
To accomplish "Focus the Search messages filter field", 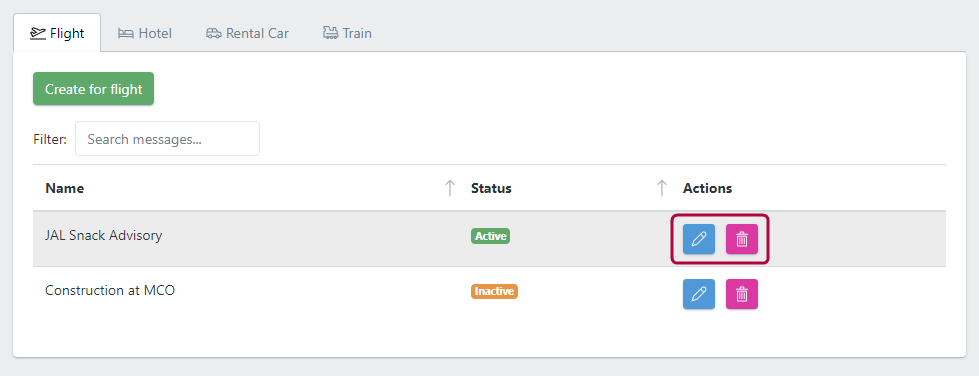I will (167, 139).
